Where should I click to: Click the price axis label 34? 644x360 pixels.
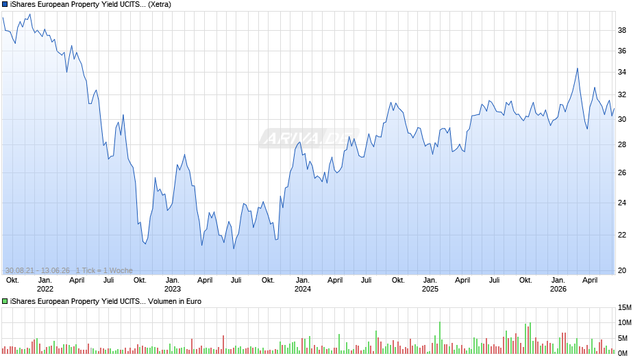tap(622, 73)
